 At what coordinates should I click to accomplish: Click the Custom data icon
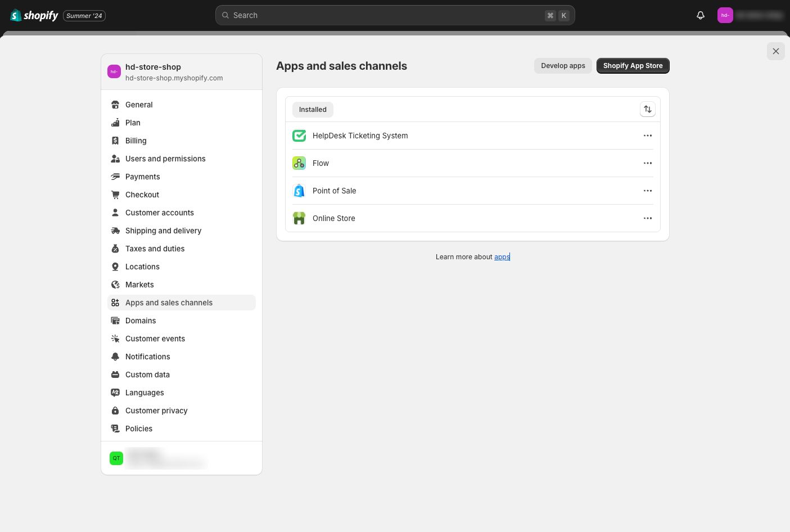[115, 375]
